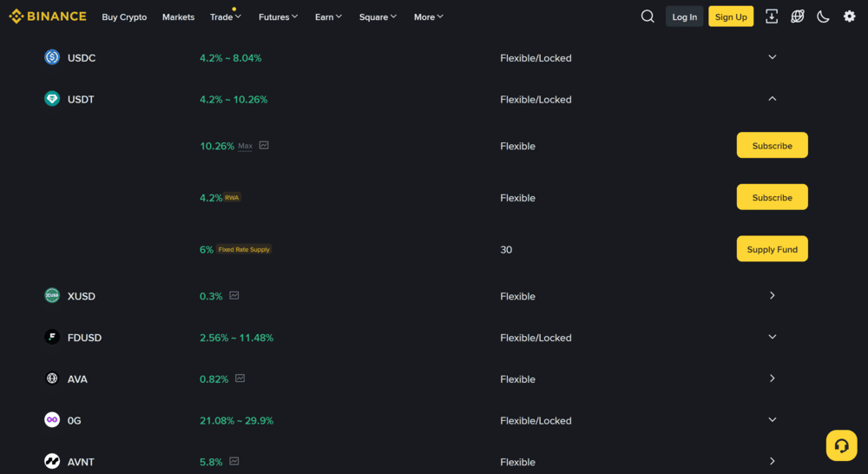Open the download app icon
The height and width of the screenshot is (474, 868).
pos(771,16)
